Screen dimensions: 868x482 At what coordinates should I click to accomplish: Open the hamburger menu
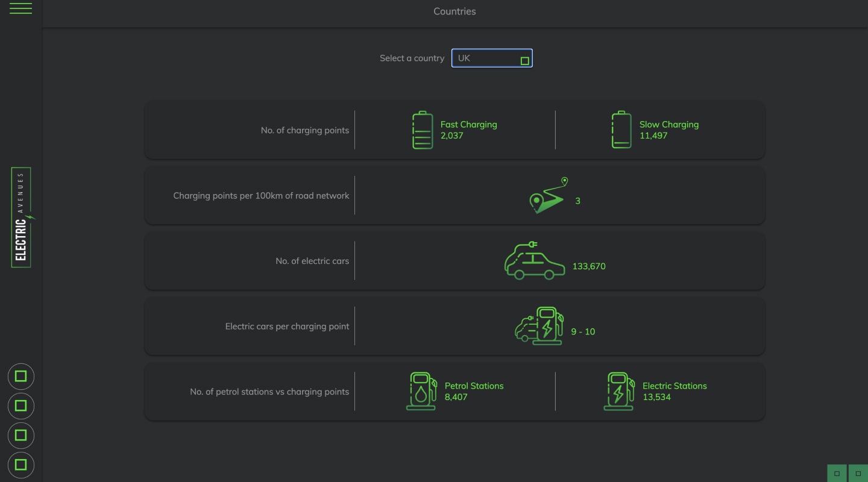(x=20, y=8)
